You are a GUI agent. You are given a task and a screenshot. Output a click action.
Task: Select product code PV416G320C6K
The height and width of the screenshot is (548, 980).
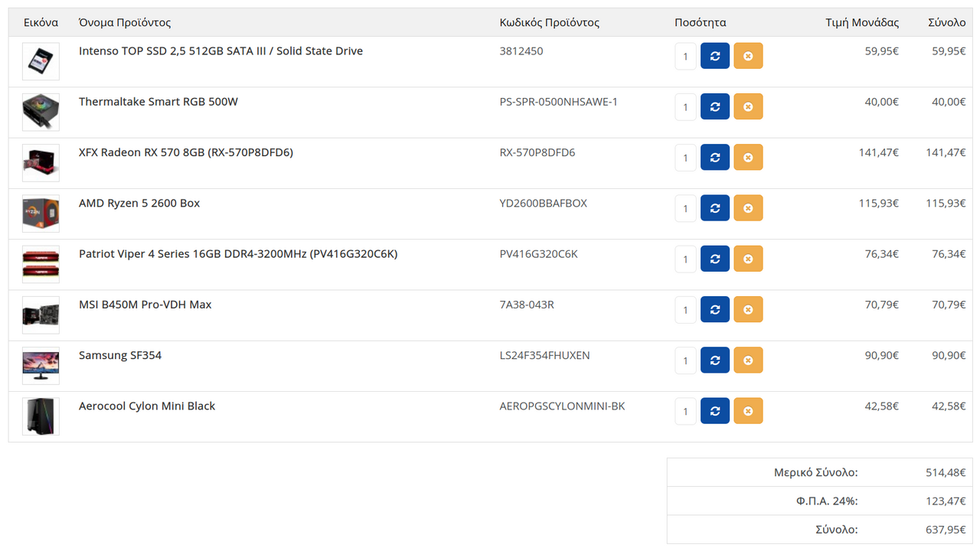click(x=539, y=254)
